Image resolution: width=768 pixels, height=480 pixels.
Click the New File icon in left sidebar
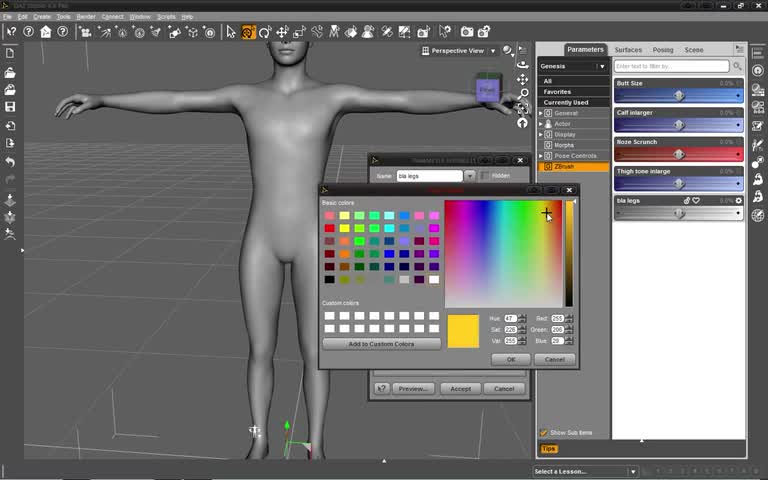(10, 54)
